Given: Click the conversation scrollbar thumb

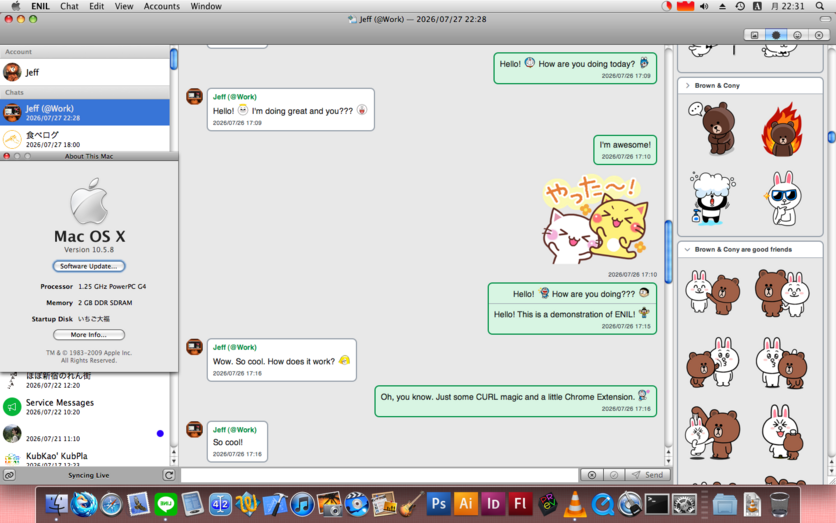Looking at the screenshot, I should pyautogui.click(x=669, y=251).
